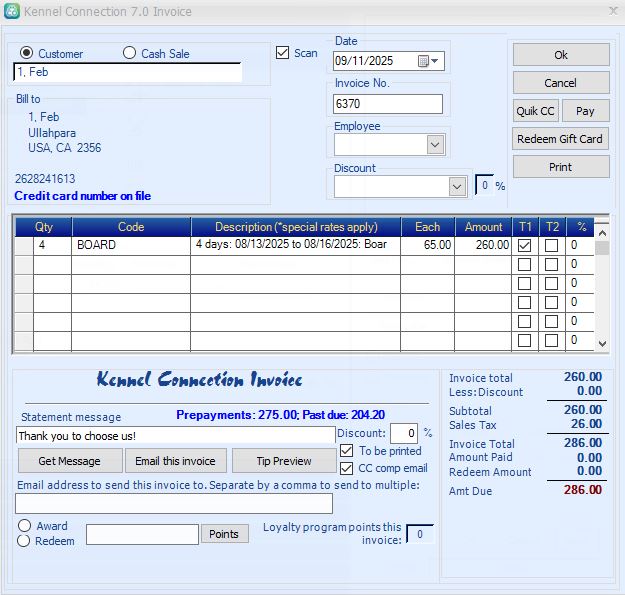Open the Date field dropdown arrow

coord(436,61)
